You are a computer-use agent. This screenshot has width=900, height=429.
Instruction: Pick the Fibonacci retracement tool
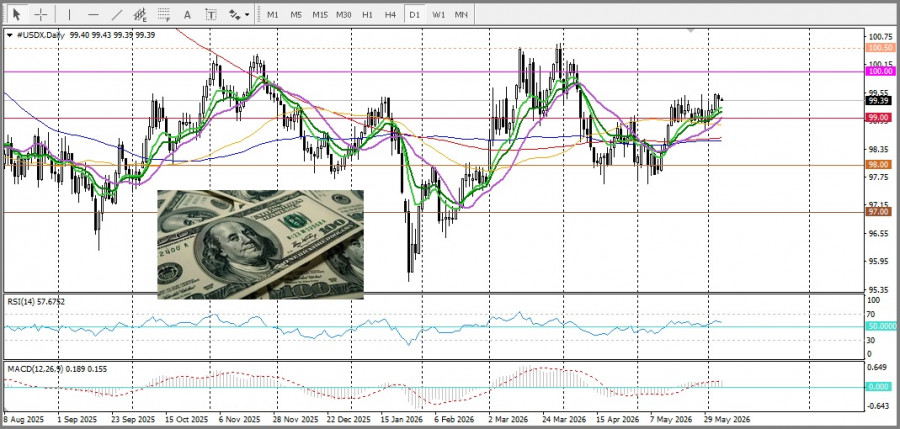(164, 14)
